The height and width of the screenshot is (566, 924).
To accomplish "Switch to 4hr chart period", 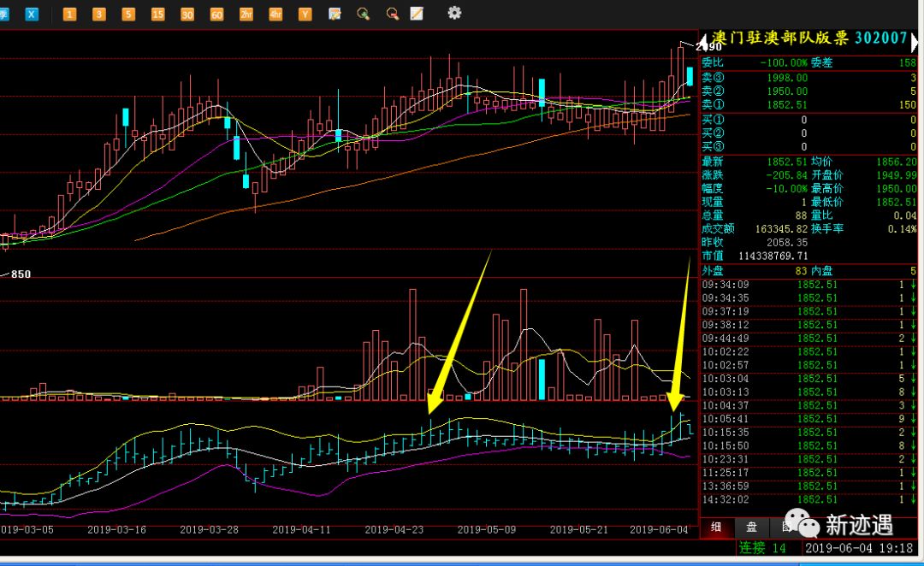I will point(275,15).
